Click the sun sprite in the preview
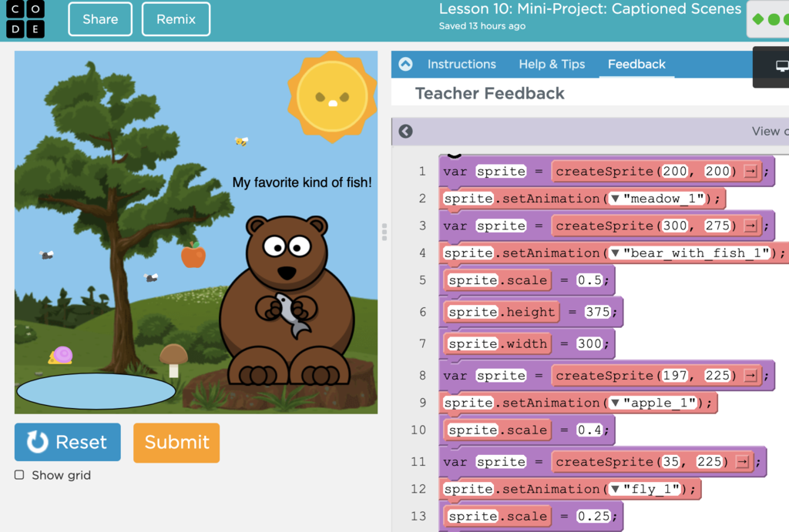 pyautogui.click(x=332, y=96)
